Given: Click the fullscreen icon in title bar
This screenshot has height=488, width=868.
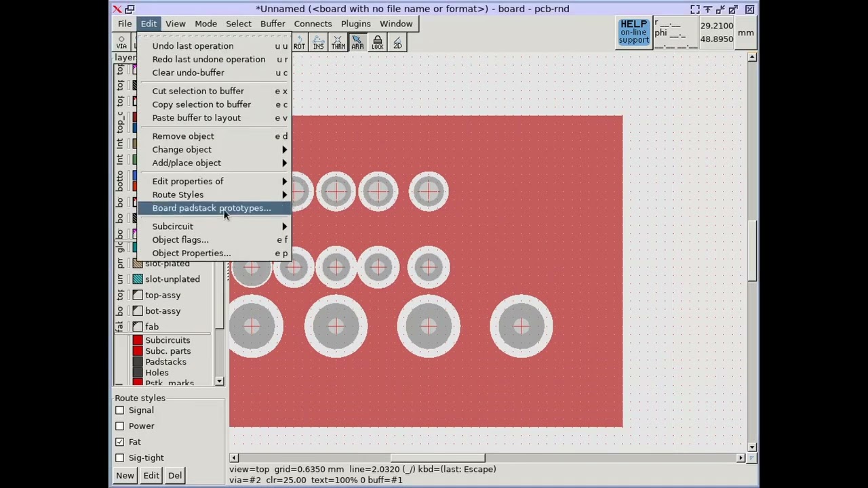Looking at the screenshot, I should 695,9.
